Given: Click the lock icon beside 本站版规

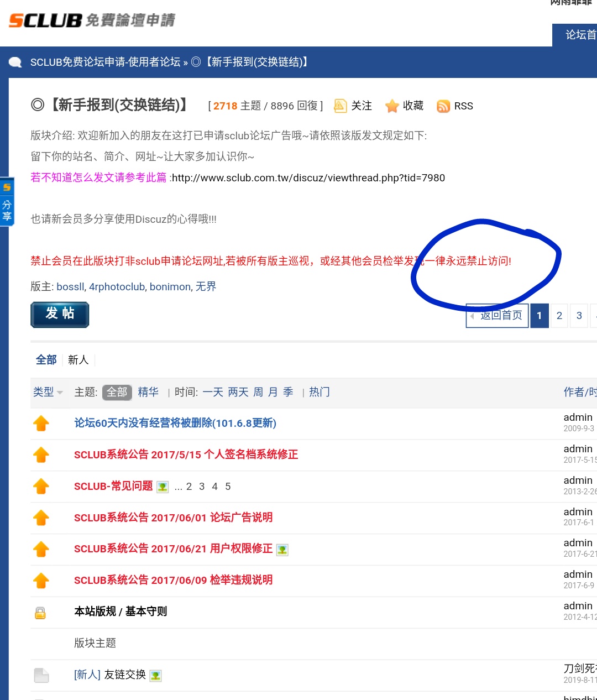Looking at the screenshot, I should point(40,613).
